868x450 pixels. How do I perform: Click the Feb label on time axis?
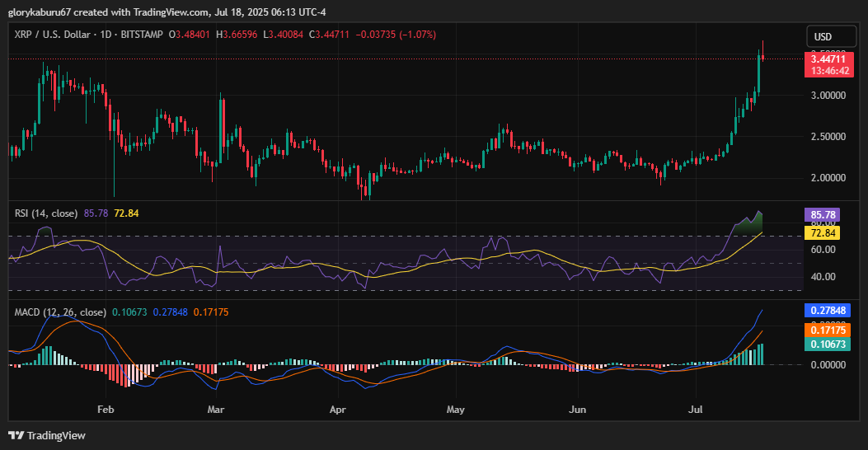105,409
